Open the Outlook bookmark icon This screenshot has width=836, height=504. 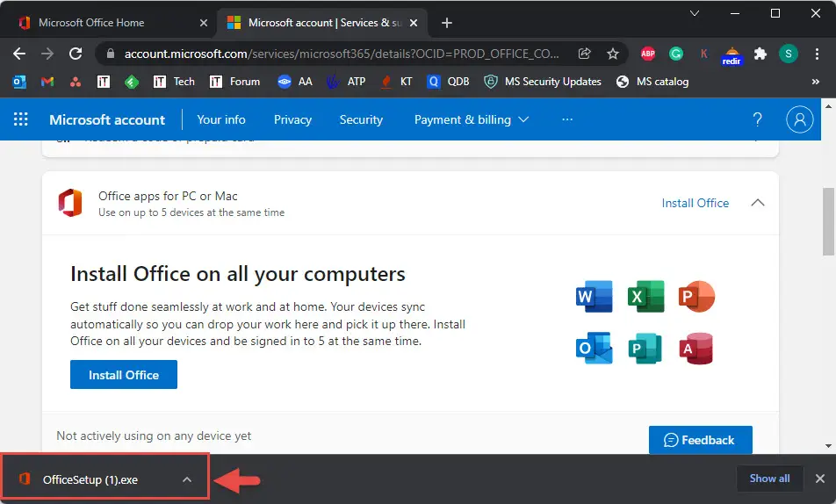click(19, 82)
